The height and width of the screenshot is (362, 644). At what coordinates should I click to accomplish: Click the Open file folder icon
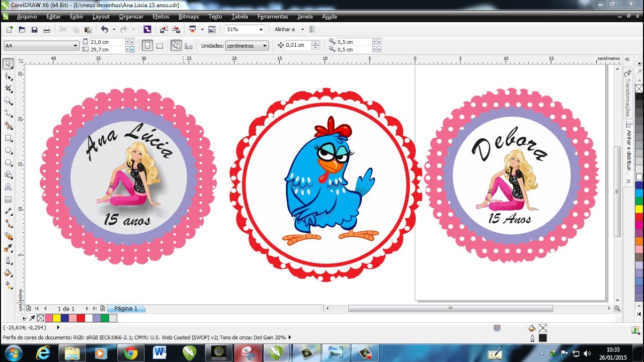(x=22, y=30)
